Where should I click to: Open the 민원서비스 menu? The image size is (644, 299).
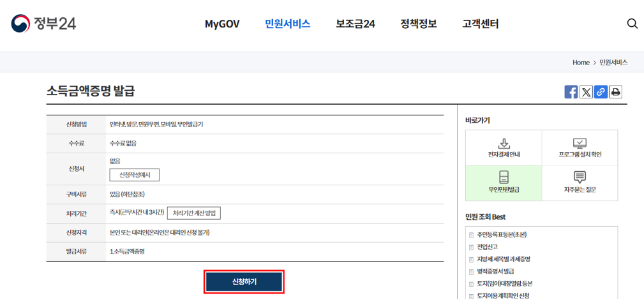click(287, 24)
